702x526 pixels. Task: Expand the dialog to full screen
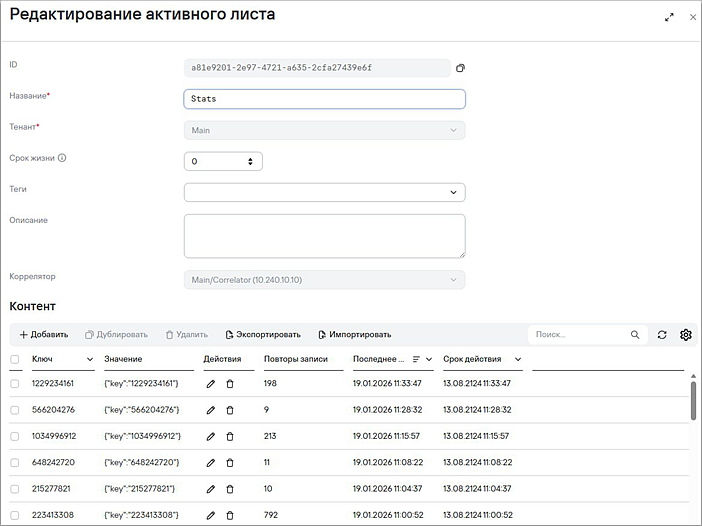[669, 17]
